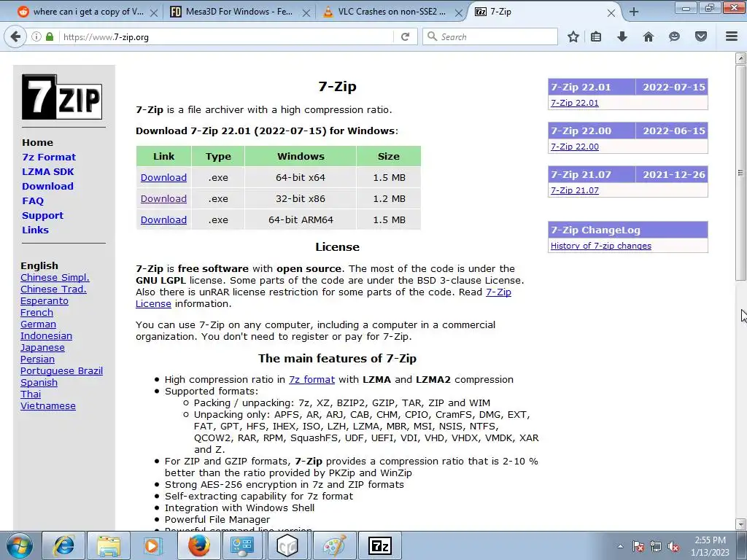
Task: Open History of 7-zip changes link
Action: point(601,246)
